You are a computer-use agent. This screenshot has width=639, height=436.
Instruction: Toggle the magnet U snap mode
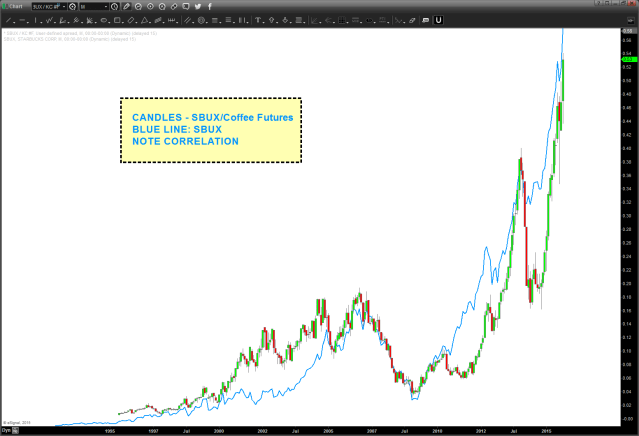(x=438, y=20)
